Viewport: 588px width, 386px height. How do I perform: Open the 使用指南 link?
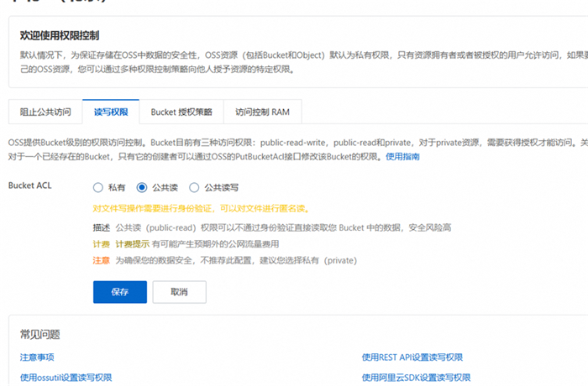[x=402, y=157]
